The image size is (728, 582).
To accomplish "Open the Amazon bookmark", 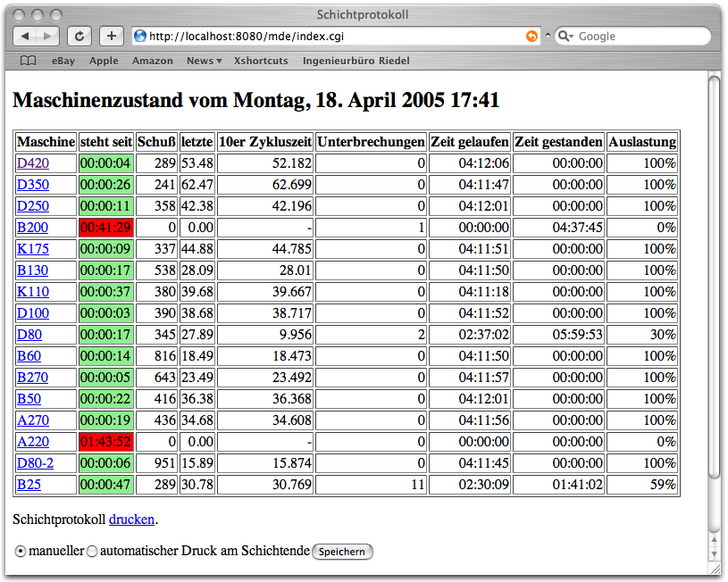I will pos(152,61).
